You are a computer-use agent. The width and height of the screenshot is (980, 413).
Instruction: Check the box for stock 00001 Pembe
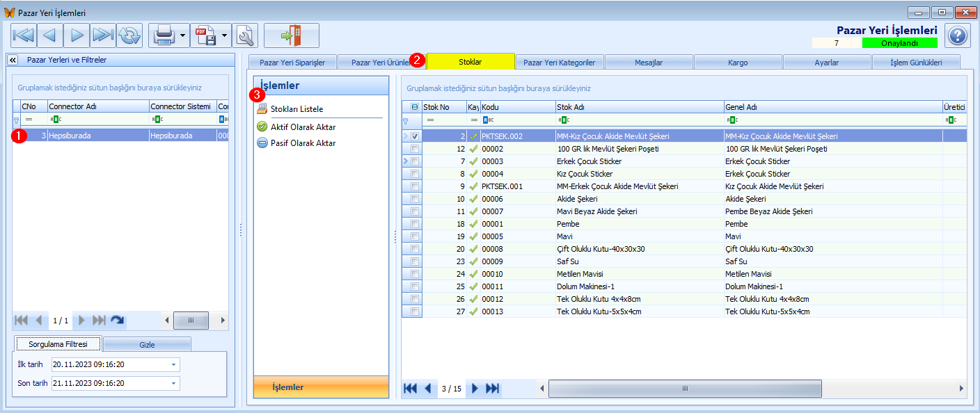coord(415,224)
